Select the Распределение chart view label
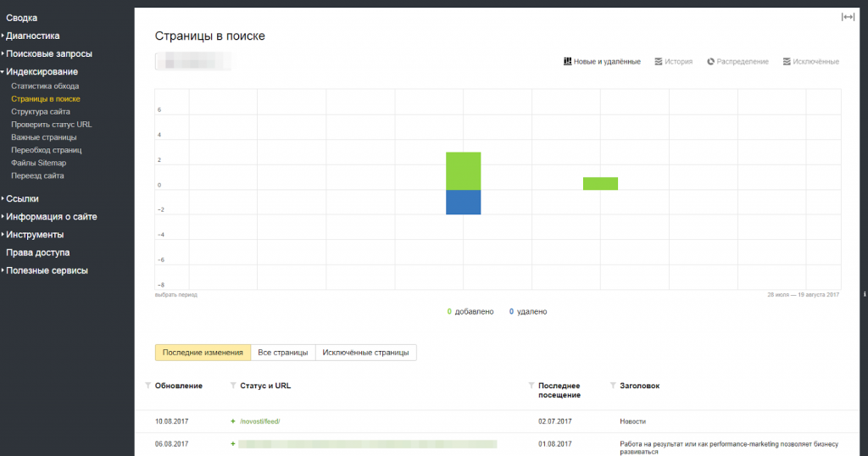 tap(743, 61)
